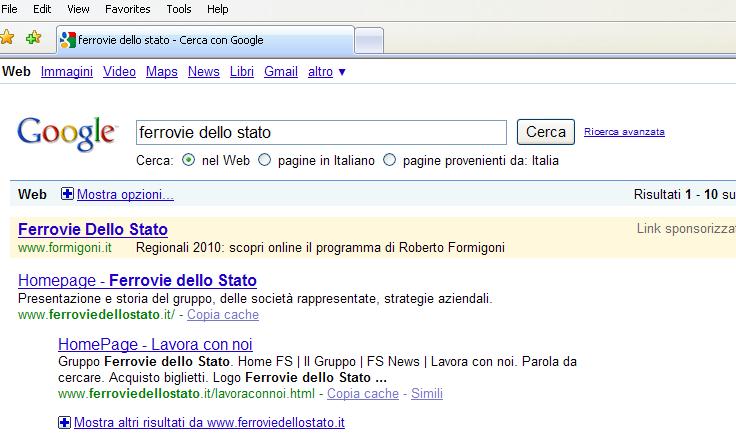Open the Gmail link

coord(281,71)
